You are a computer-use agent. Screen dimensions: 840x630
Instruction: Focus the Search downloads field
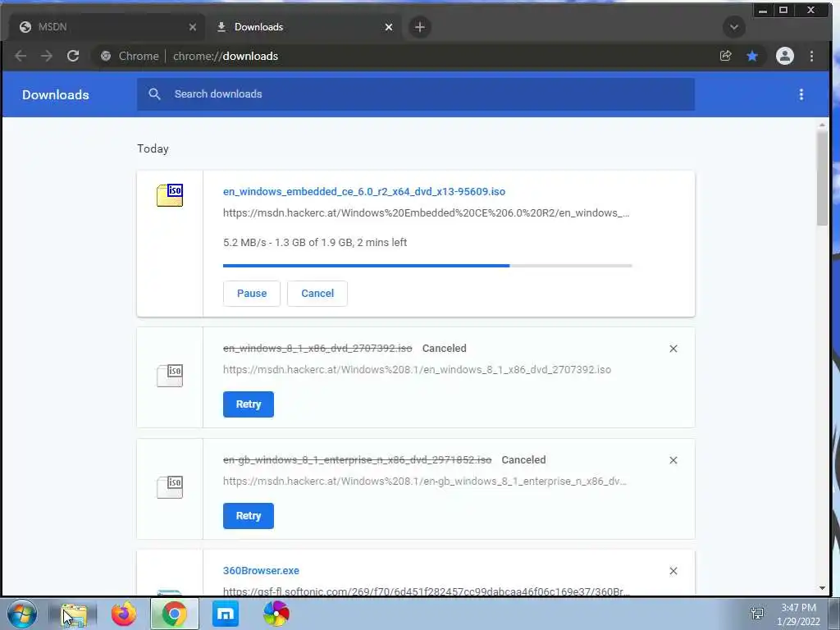(416, 94)
